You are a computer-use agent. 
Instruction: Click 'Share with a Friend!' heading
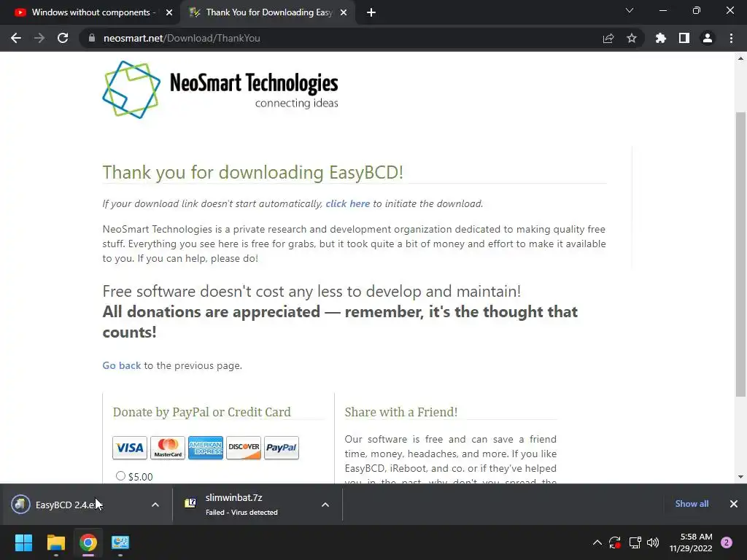coord(401,412)
